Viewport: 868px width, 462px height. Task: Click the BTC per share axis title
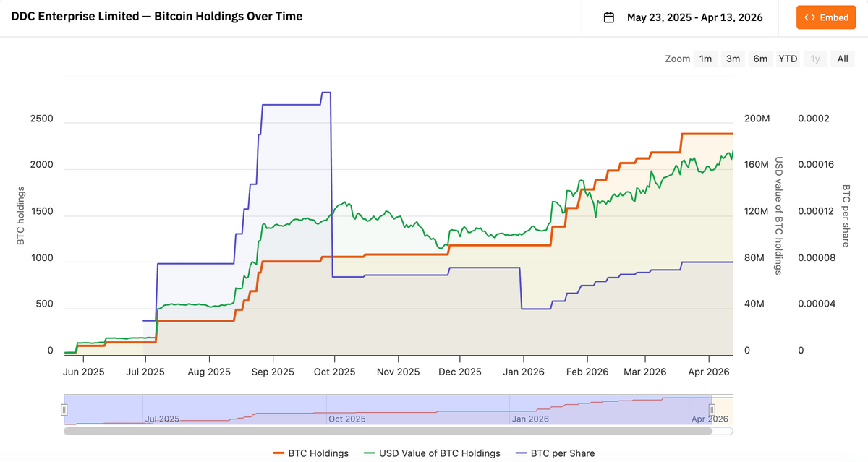[846, 215]
